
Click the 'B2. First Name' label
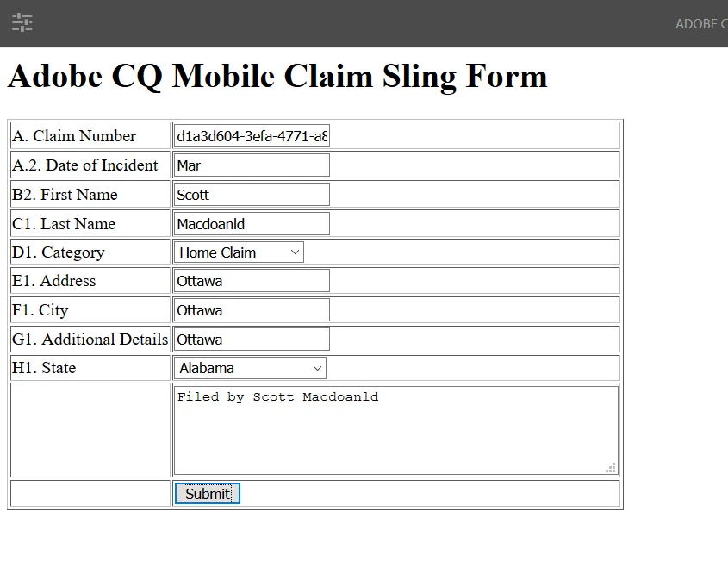(65, 194)
